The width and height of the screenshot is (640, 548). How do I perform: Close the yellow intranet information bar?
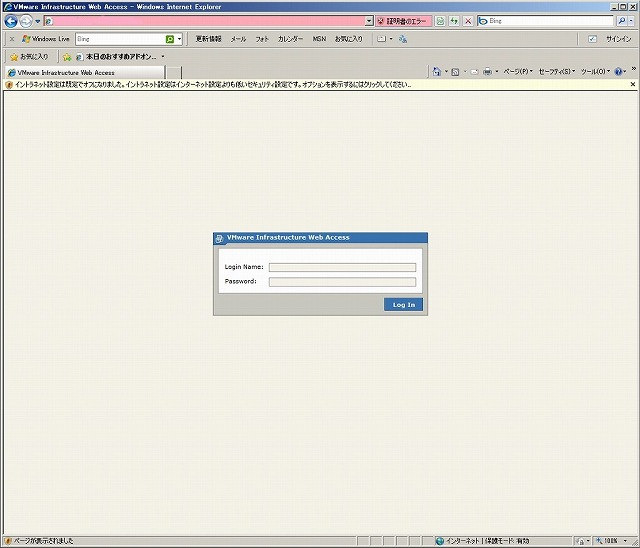tap(633, 84)
